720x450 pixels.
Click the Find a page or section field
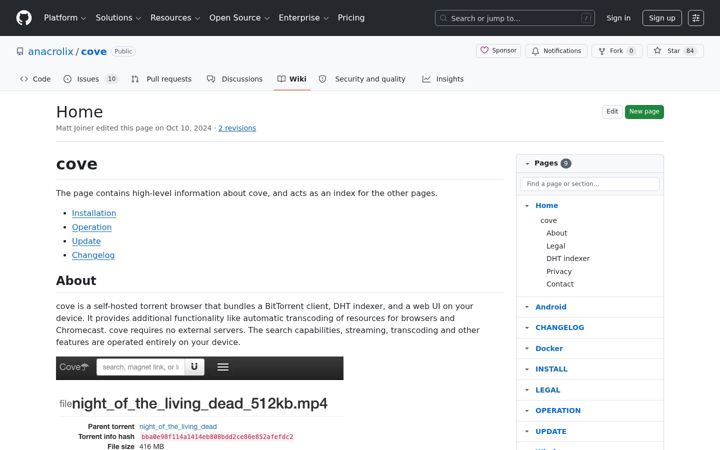pyautogui.click(x=590, y=184)
